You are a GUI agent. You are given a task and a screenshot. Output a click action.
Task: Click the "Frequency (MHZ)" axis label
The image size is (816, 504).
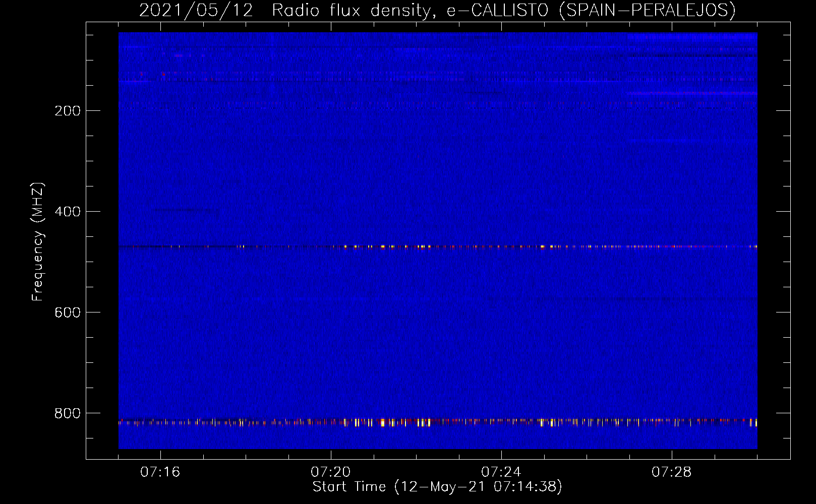point(38,242)
